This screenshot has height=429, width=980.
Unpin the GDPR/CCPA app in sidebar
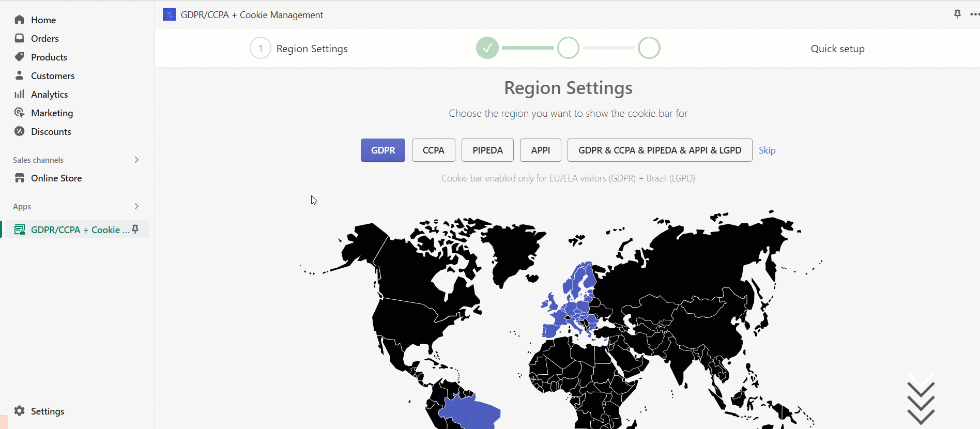pyautogui.click(x=135, y=229)
